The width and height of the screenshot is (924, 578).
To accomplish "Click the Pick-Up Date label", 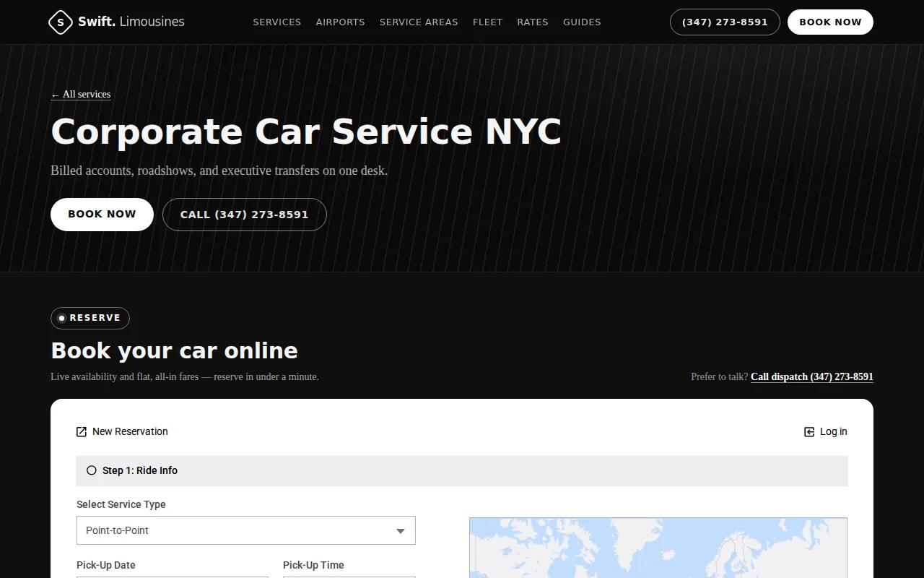I will tap(106, 565).
